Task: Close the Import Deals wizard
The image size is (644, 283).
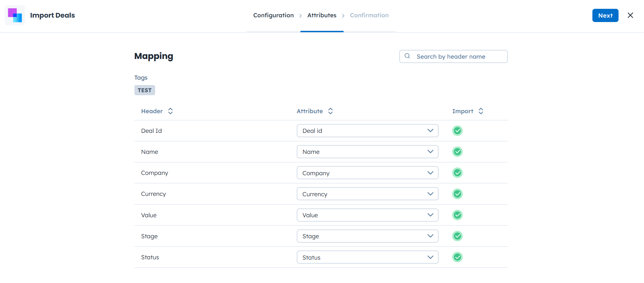Action: [630, 15]
